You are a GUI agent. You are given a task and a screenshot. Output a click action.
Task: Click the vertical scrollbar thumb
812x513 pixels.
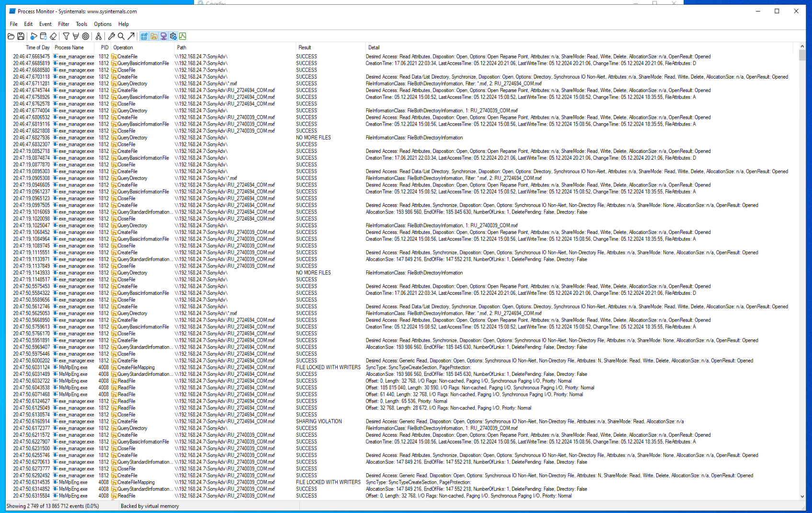(x=802, y=56)
